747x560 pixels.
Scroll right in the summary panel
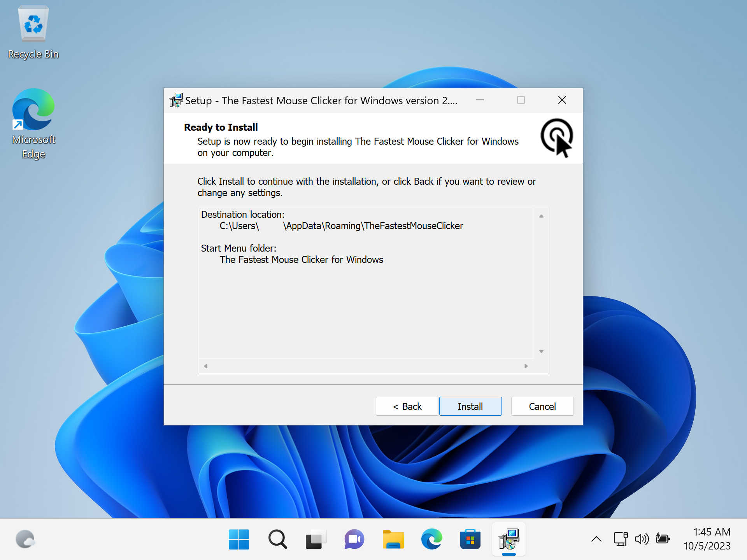click(526, 366)
